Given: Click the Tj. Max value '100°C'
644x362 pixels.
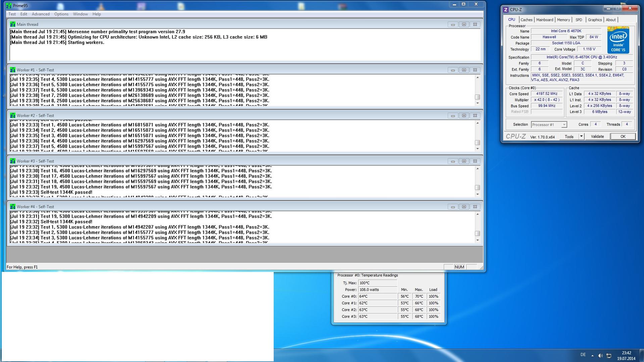Looking at the screenshot, I should pyautogui.click(x=378, y=283).
